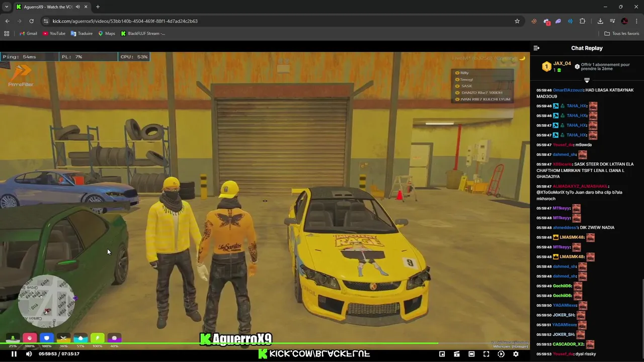This screenshot has width=644, height=362.
Task: Go back to the previous page
Action: 7,21
